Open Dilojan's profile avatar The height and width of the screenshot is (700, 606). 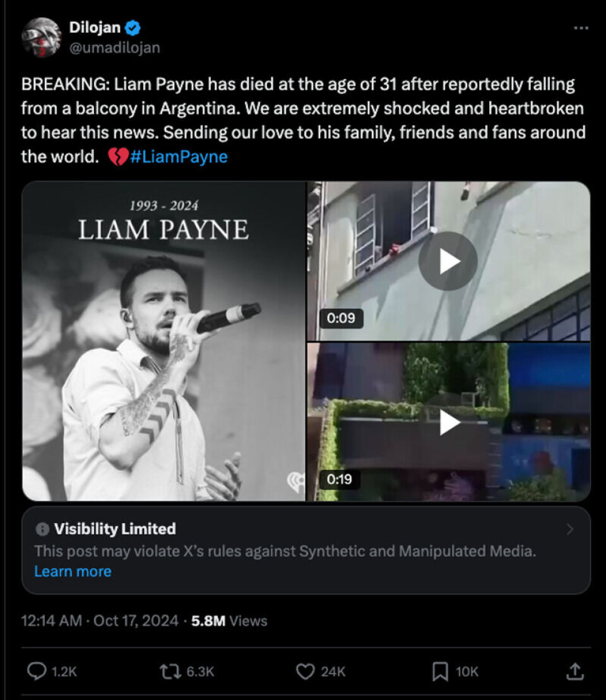click(x=41, y=37)
